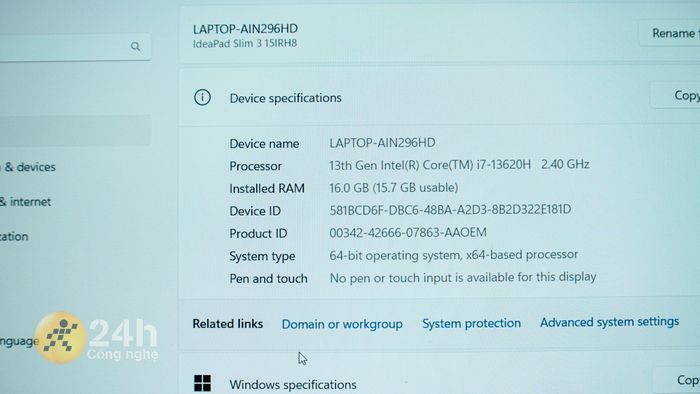Click the Processor label
Viewport: 700px width, 394px height.
[x=255, y=166]
